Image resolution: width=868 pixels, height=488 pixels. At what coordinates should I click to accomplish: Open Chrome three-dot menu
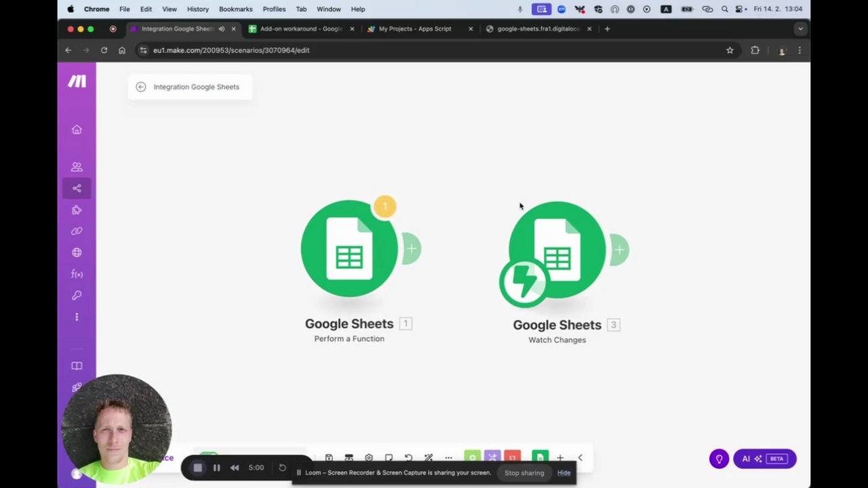coord(800,50)
